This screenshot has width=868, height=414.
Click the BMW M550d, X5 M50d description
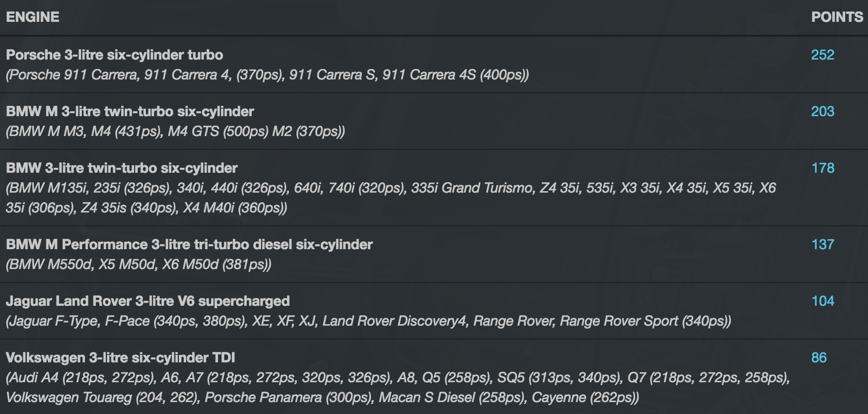coord(139,264)
